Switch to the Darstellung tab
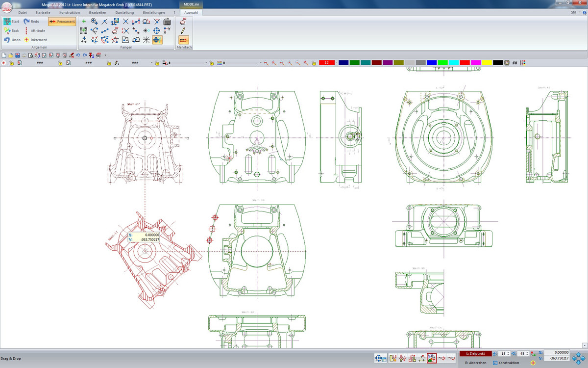The width and height of the screenshot is (588, 368). (x=124, y=12)
